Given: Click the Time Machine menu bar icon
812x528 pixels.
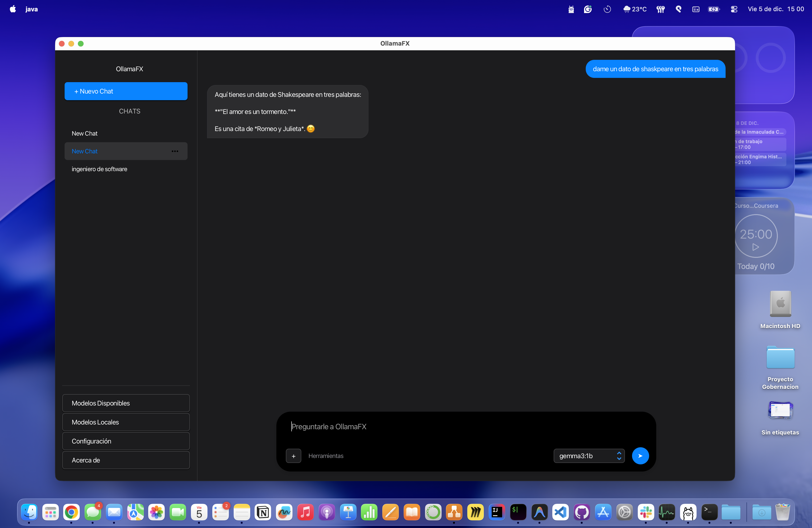Looking at the screenshot, I should click(x=607, y=9).
